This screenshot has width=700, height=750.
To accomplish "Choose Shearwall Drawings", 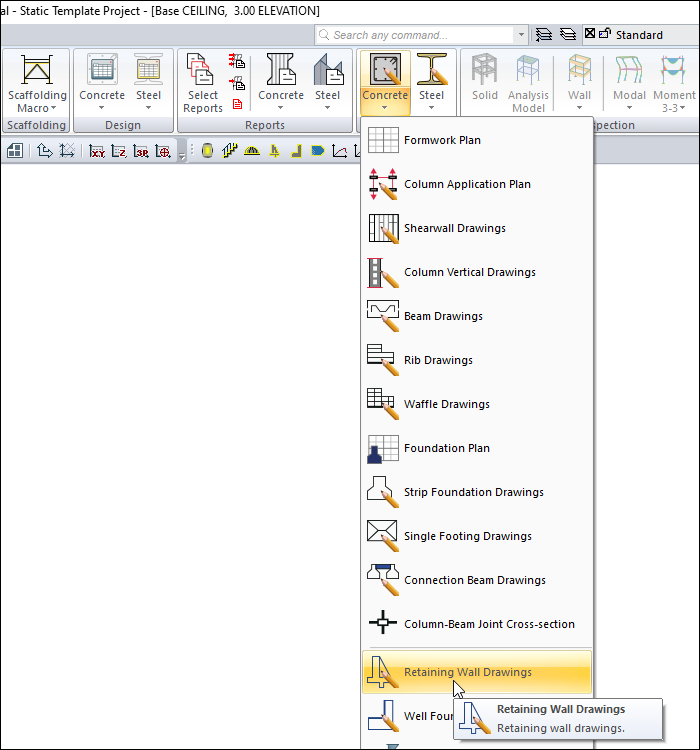I will (477, 228).
